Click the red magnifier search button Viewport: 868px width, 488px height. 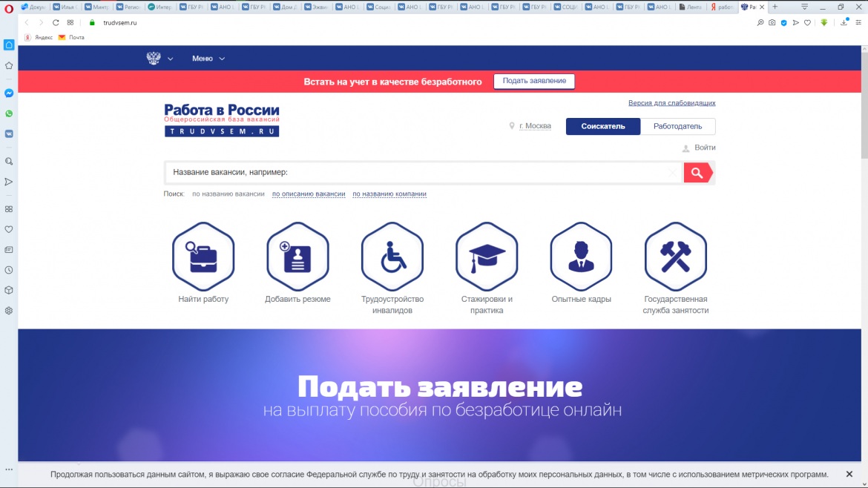pos(697,173)
